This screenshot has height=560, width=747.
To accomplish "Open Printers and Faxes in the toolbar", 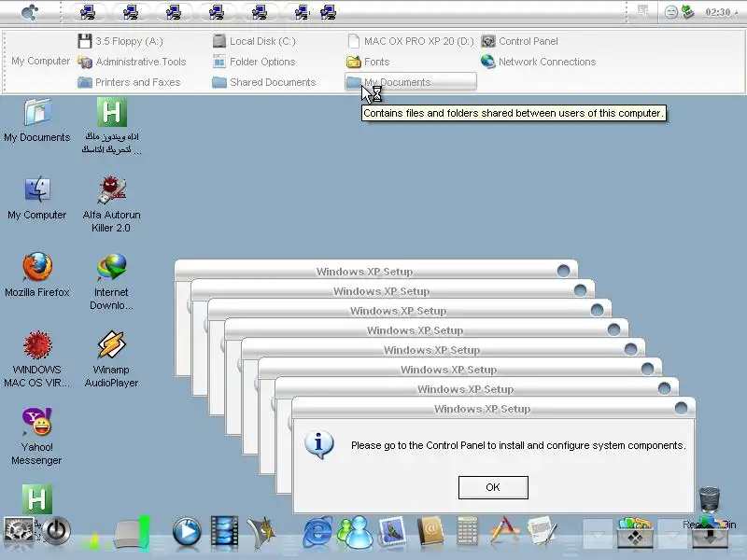I will pos(129,82).
